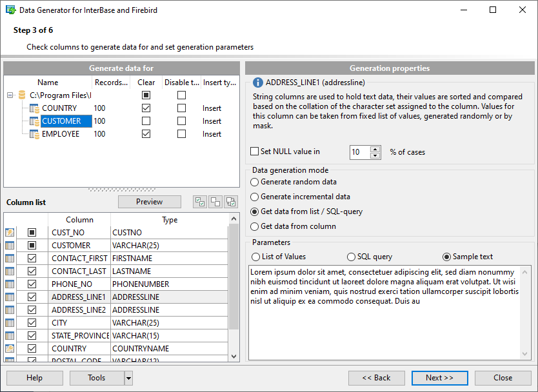Open Help
The image size is (538, 392).
tap(35, 378)
